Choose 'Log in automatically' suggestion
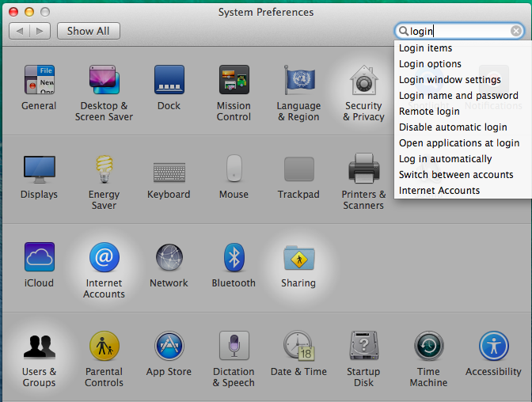 [463, 159]
